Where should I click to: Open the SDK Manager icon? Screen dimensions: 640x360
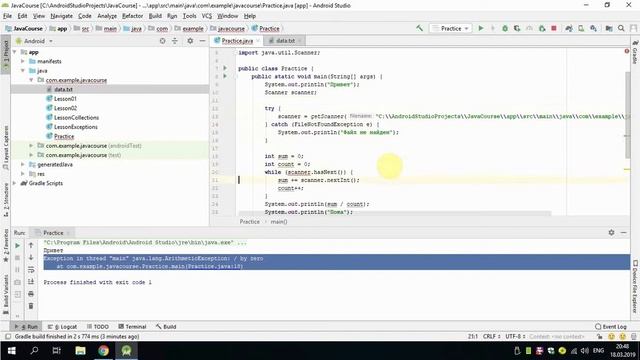coord(593,28)
